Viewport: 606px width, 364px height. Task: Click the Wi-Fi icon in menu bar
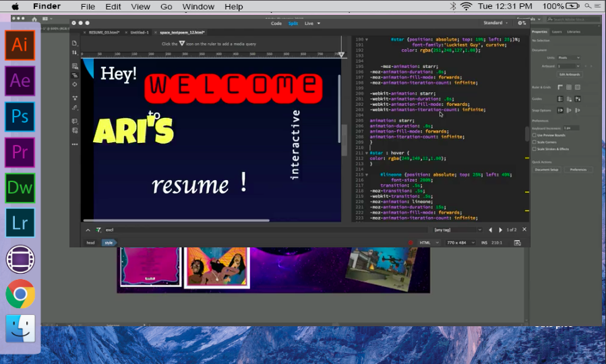point(466,6)
